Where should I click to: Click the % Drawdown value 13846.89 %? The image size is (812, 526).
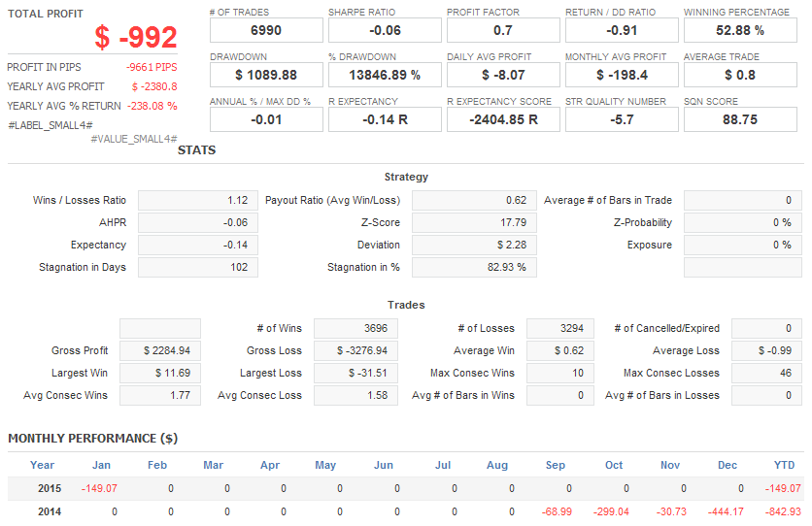pos(385,75)
